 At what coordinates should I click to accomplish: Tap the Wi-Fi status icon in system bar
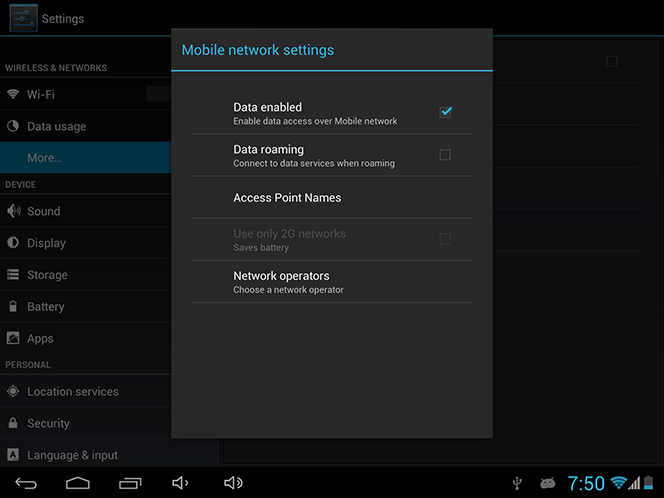pyautogui.click(x=619, y=482)
